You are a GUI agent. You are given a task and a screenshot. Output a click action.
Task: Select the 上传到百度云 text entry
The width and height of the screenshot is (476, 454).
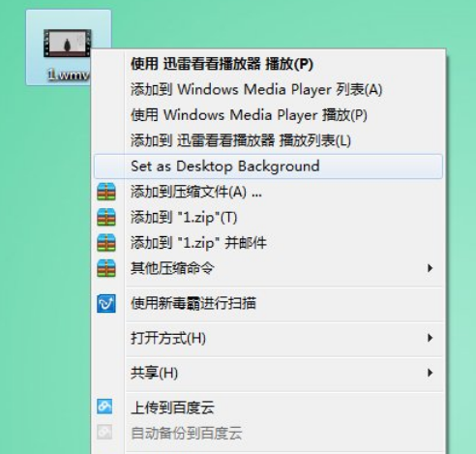point(172,408)
